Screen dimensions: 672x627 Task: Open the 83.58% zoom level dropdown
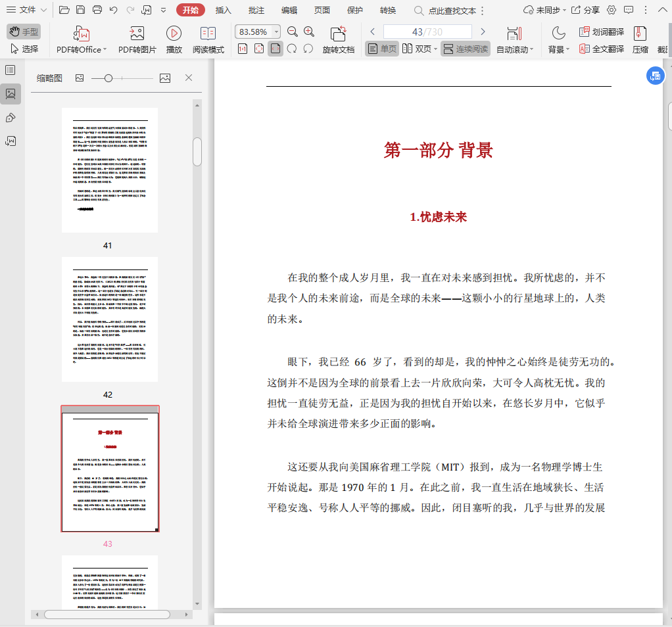point(276,32)
